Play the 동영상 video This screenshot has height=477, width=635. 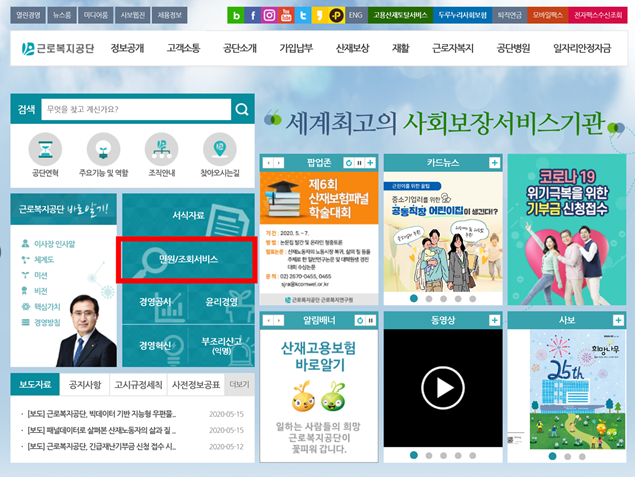(x=443, y=388)
